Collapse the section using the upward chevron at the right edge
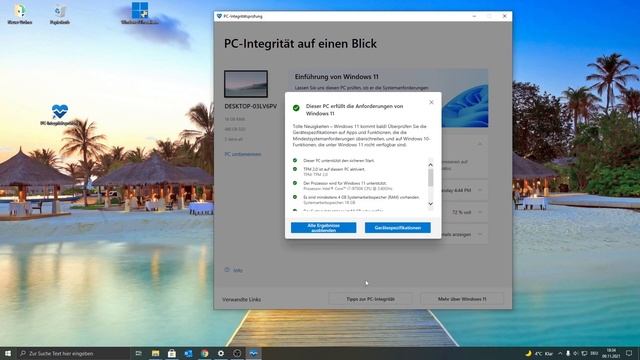 coord(480,144)
